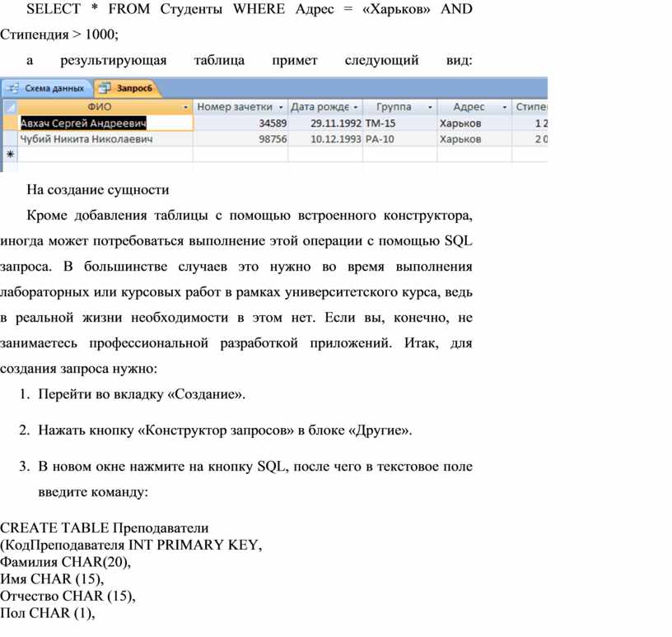Open the Номер зачетки column dropdown arrow
This screenshot has height=637, width=672.
pyautogui.click(x=281, y=107)
